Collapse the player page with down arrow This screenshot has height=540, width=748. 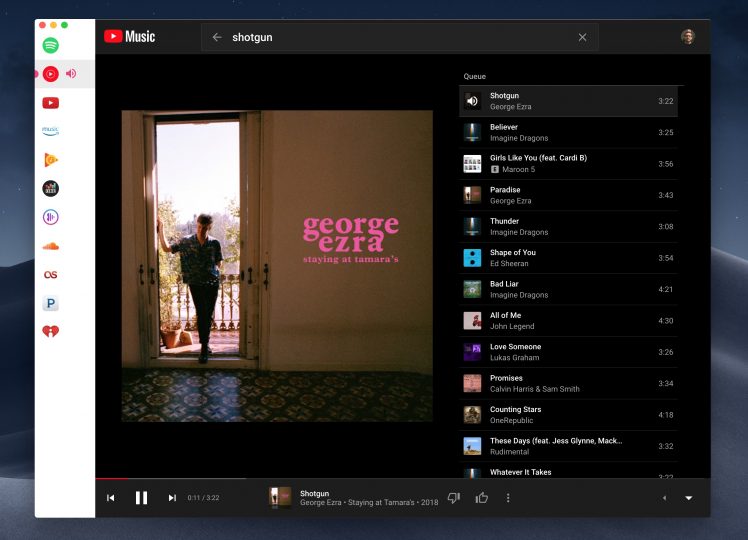pos(688,498)
